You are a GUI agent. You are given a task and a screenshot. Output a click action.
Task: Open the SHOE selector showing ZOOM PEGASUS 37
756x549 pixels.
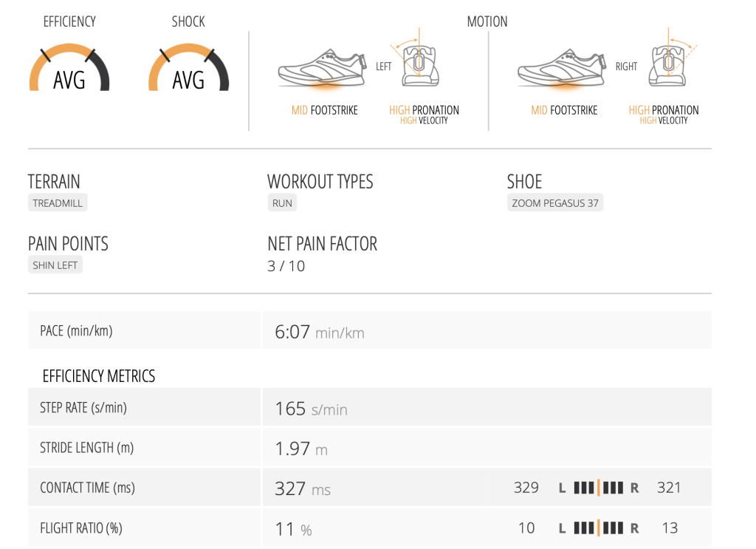[555, 202]
